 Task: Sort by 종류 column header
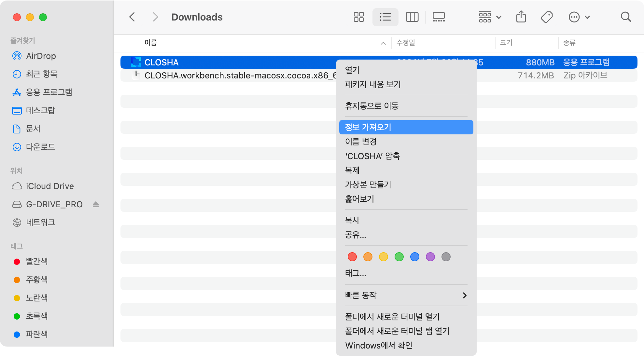tap(569, 43)
